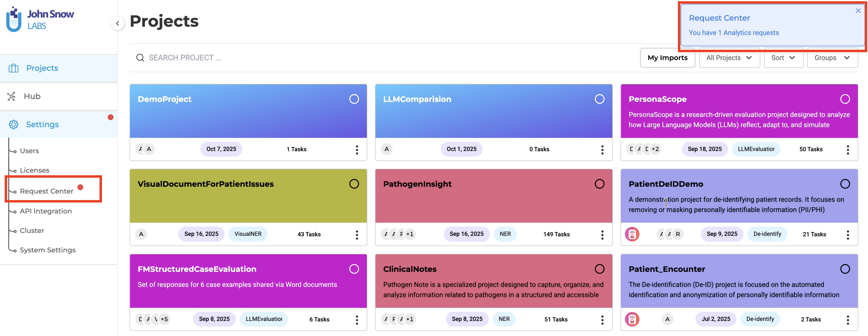Select the ClinicalNotes project circle
Screen dimensions: 868x336
pyautogui.click(x=599, y=269)
